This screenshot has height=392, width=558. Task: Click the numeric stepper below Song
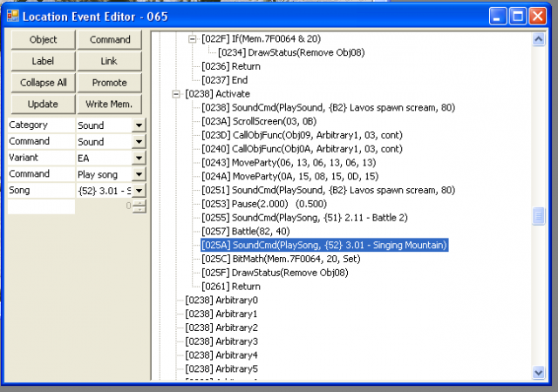tap(138, 206)
